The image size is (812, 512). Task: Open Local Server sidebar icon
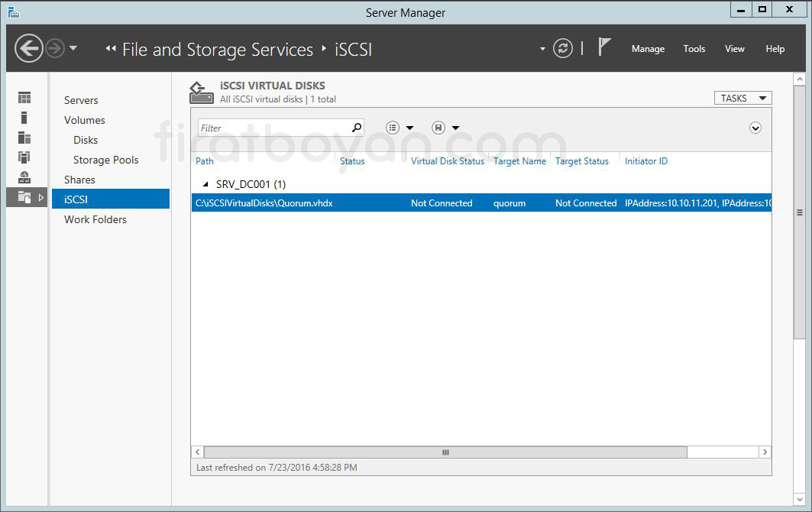[x=24, y=118]
